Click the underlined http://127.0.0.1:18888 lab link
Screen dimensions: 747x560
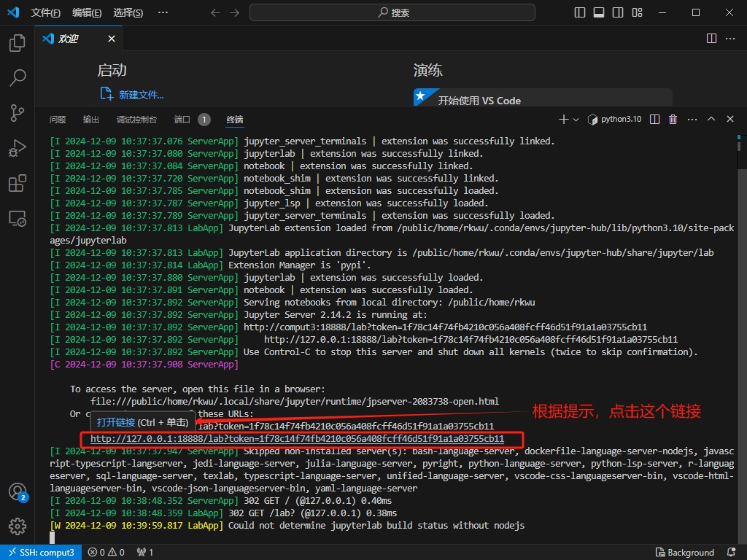(x=298, y=438)
